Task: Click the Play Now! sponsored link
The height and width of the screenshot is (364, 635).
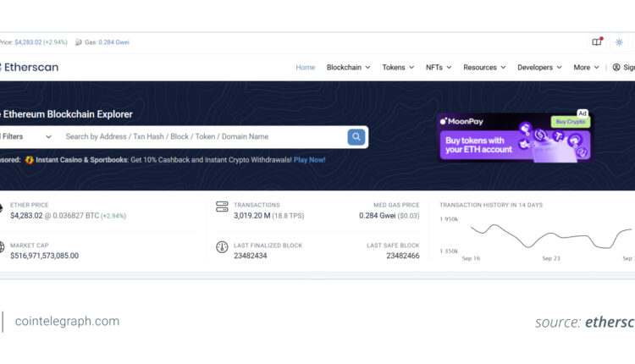Action: (x=309, y=159)
